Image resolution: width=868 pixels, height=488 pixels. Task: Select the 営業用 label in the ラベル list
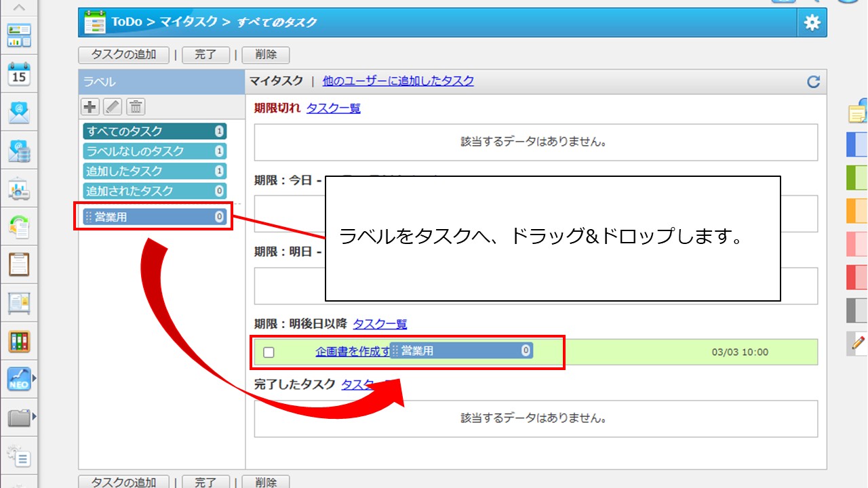(155, 217)
